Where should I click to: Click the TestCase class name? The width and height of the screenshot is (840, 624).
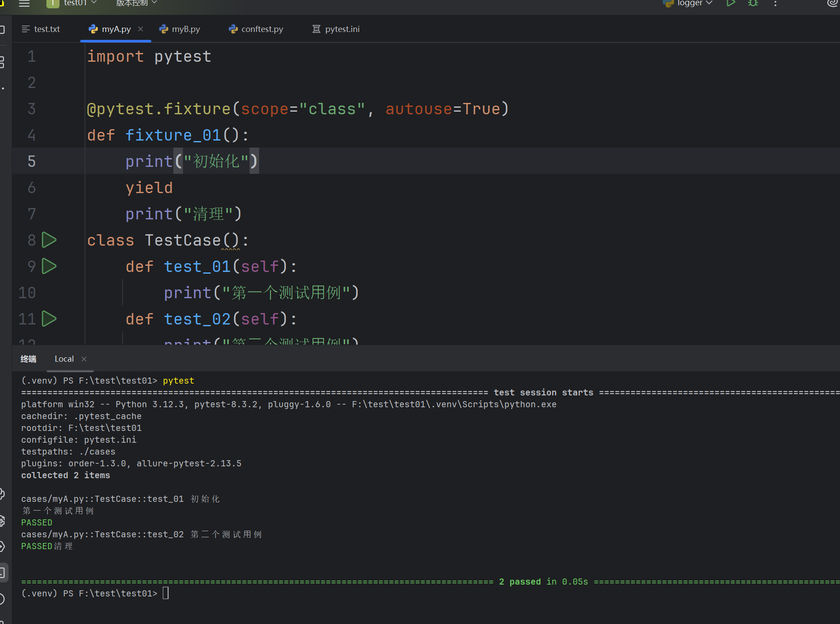click(x=183, y=240)
